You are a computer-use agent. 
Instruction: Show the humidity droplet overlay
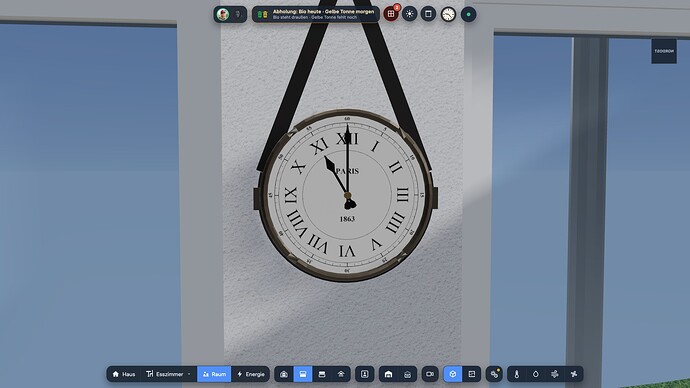tap(536, 374)
